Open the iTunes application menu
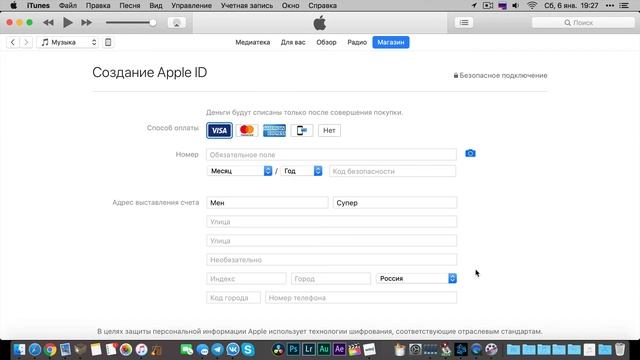 [x=38, y=5]
